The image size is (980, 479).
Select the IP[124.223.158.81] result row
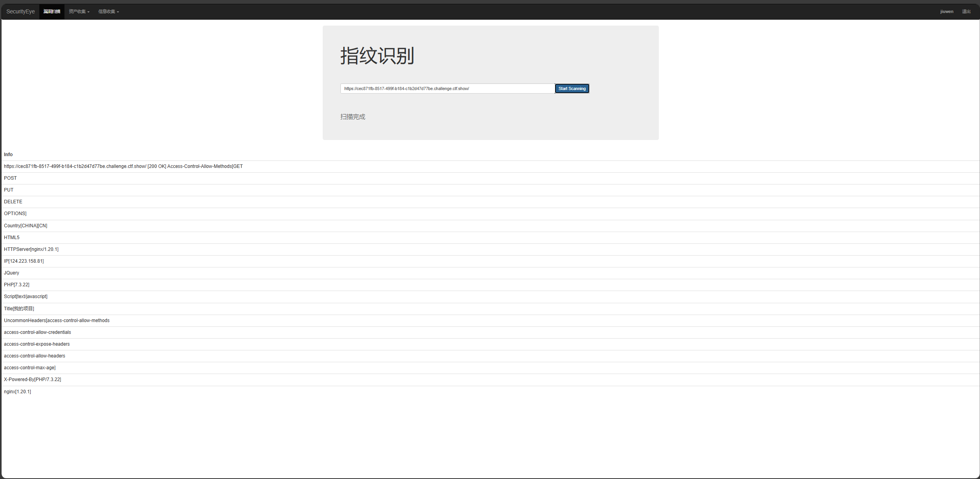tap(24, 261)
